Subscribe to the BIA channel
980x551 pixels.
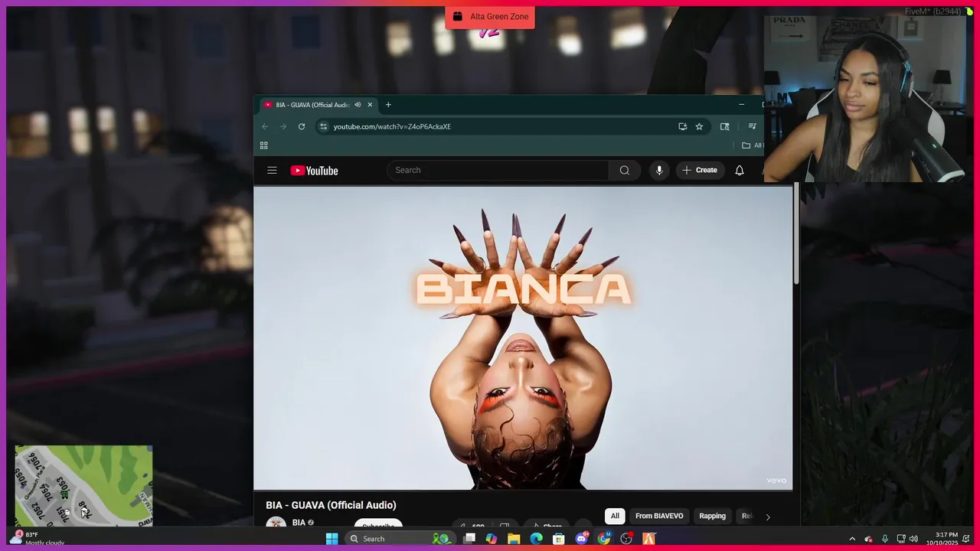(378, 523)
